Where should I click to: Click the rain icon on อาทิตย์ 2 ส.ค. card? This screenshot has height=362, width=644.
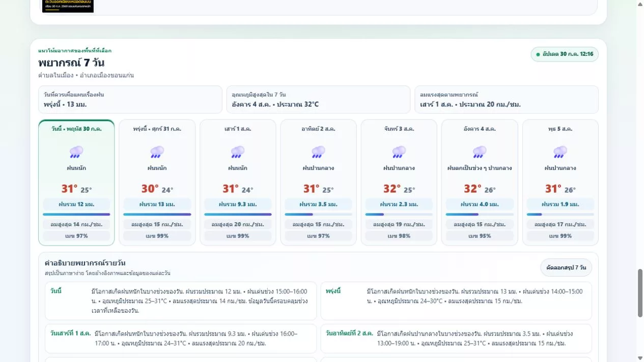(318, 152)
